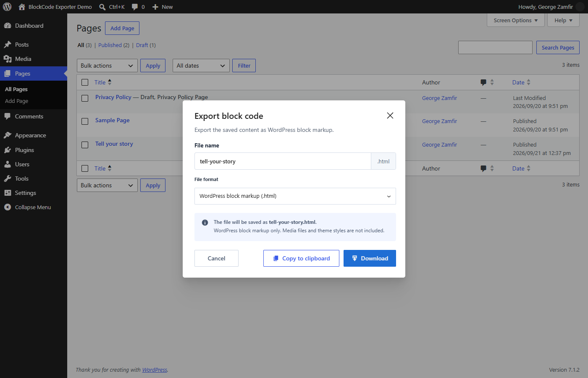Close the Export block code dialog
588x378 pixels.
tap(390, 115)
